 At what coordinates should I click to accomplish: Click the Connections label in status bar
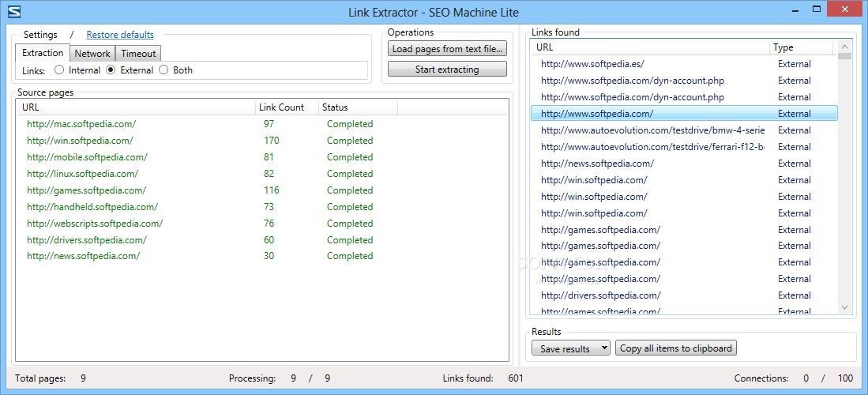tap(761, 379)
